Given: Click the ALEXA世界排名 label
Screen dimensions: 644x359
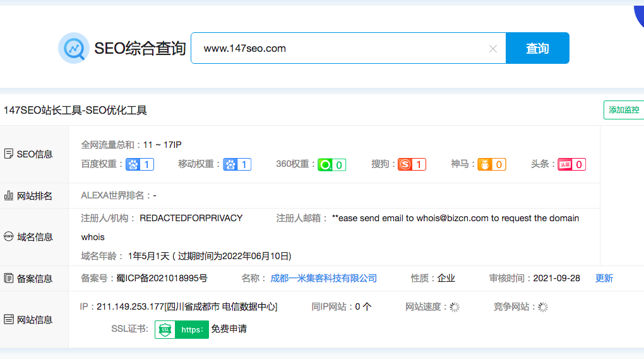Looking at the screenshot, I should pos(112,195).
